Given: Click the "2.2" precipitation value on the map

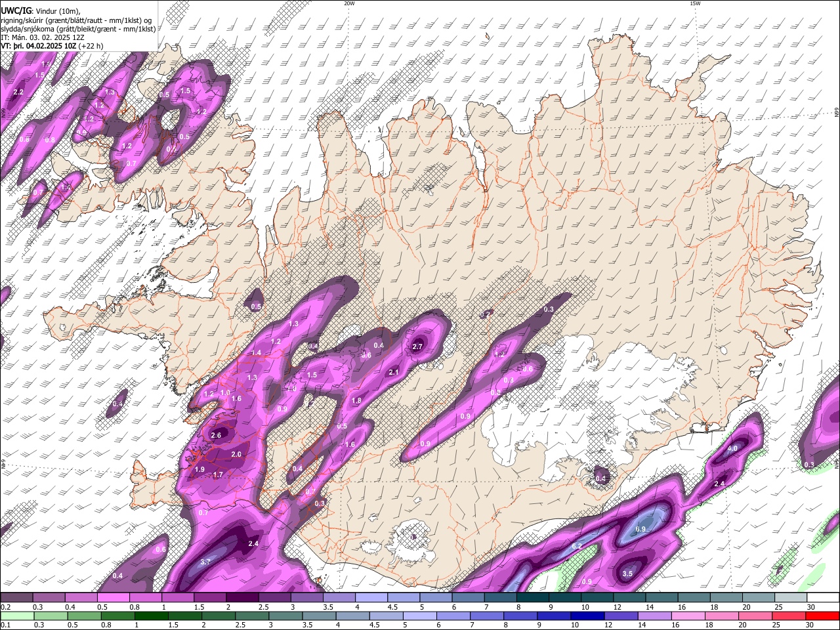Looking at the screenshot, I should [18, 93].
